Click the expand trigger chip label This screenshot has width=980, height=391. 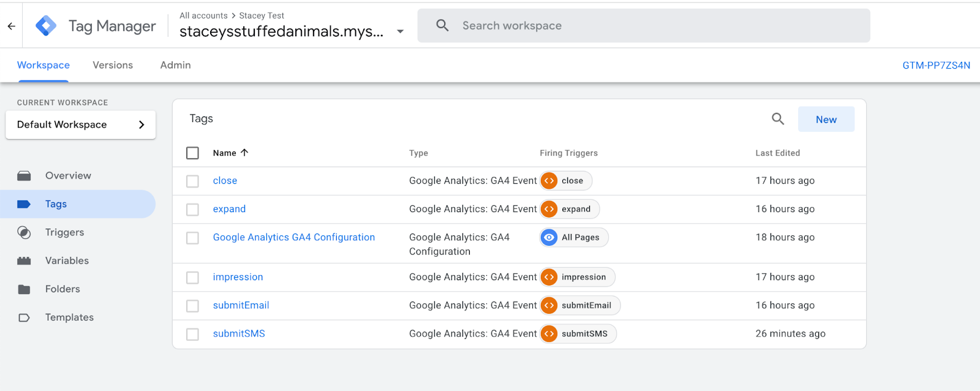tap(576, 209)
